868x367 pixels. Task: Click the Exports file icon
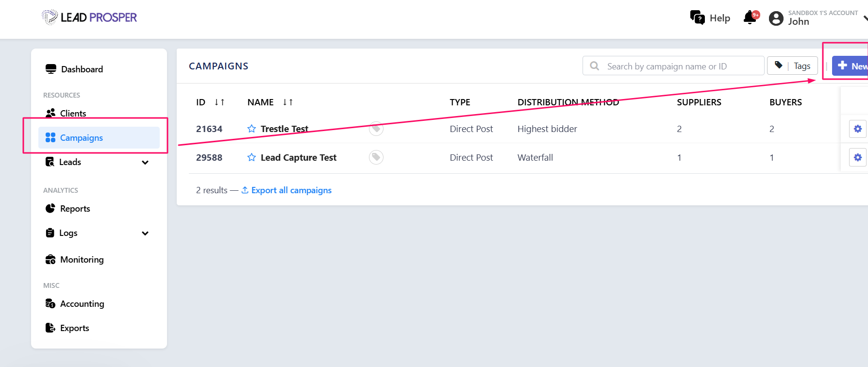click(50, 328)
